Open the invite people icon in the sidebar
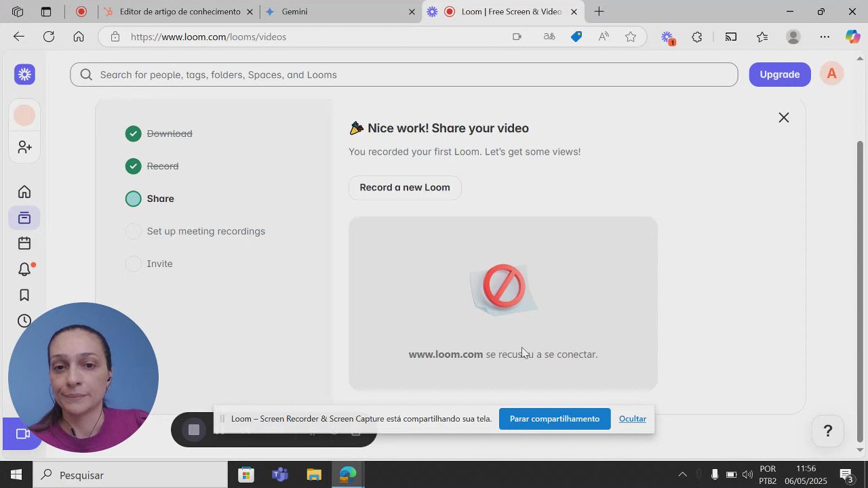 pos(24,147)
